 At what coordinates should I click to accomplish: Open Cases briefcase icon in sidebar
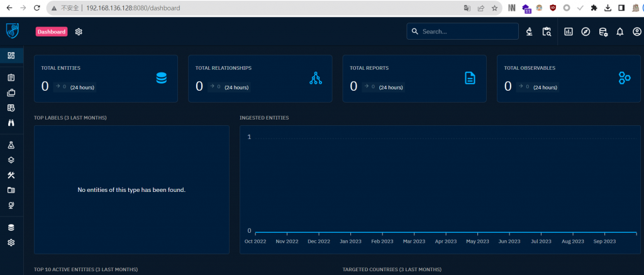pos(11,93)
